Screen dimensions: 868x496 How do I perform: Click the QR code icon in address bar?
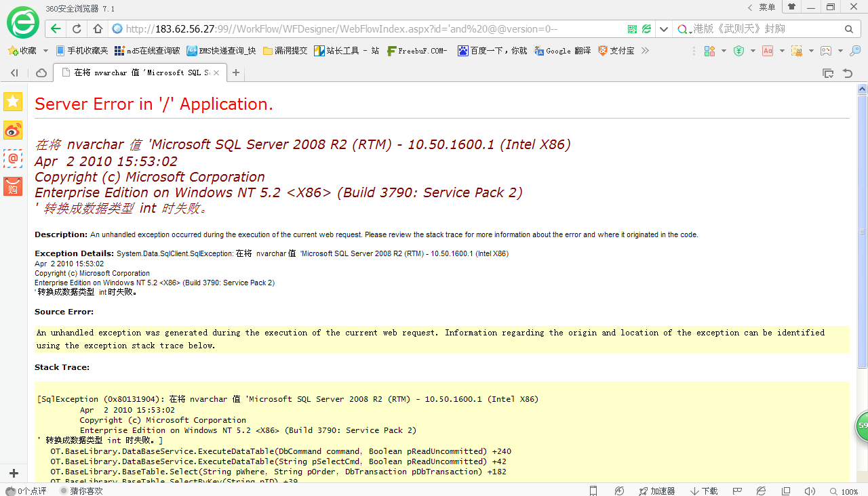[x=632, y=29]
